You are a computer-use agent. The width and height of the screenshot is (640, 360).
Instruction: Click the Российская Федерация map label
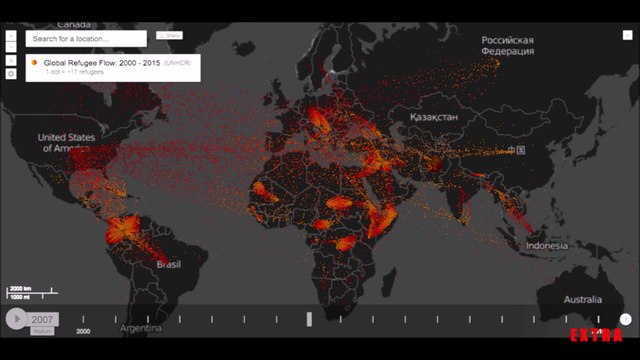[x=507, y=45]
